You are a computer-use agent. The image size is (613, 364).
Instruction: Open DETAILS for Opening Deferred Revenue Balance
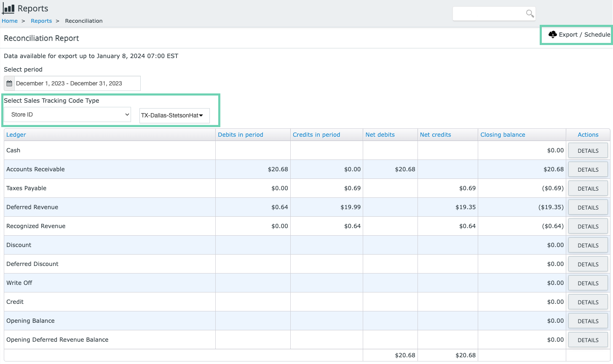[588, 340]
